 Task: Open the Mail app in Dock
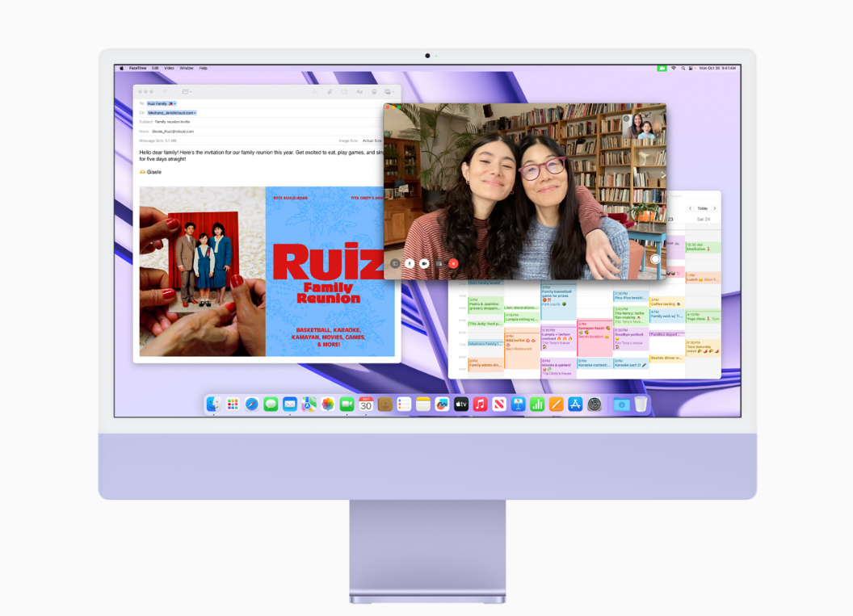point(290,404)
